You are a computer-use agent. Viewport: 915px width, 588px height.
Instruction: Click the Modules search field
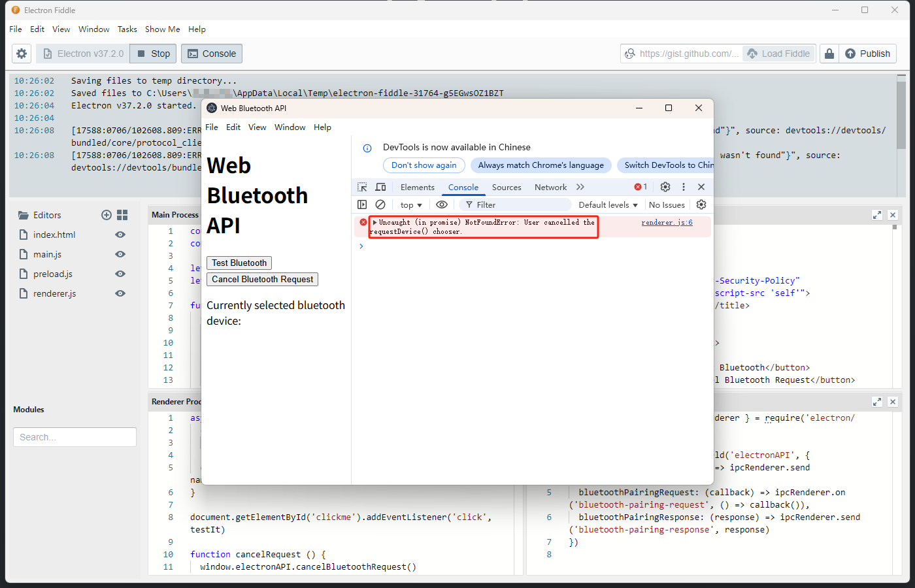coord(75,437)
